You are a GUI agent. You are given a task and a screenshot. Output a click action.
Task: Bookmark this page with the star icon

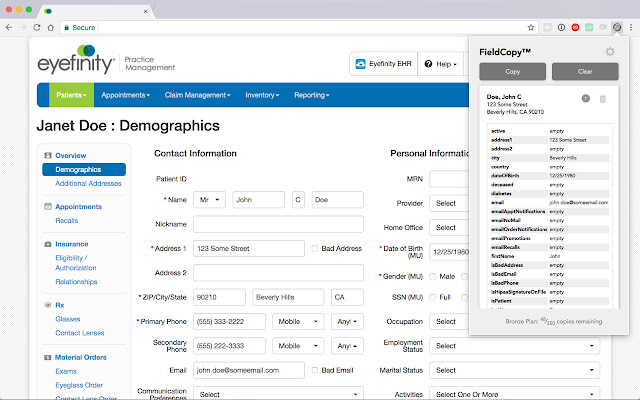531,27
